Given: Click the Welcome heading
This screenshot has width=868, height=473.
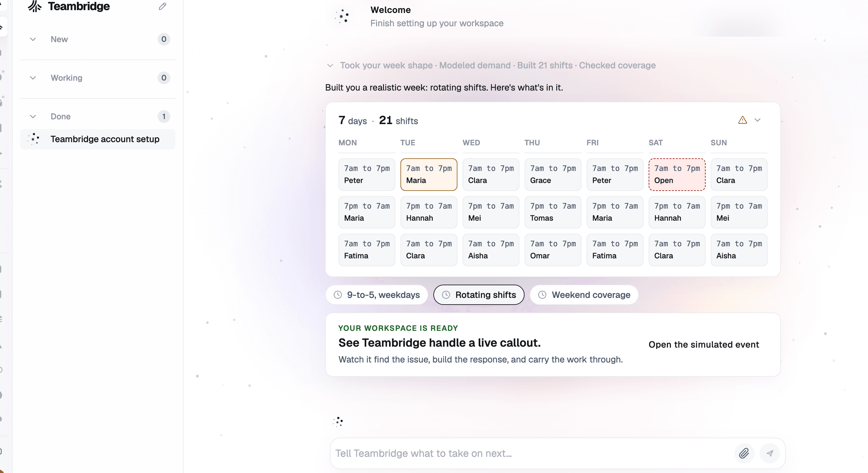Looking at the screenshot, I should [391, 10].
